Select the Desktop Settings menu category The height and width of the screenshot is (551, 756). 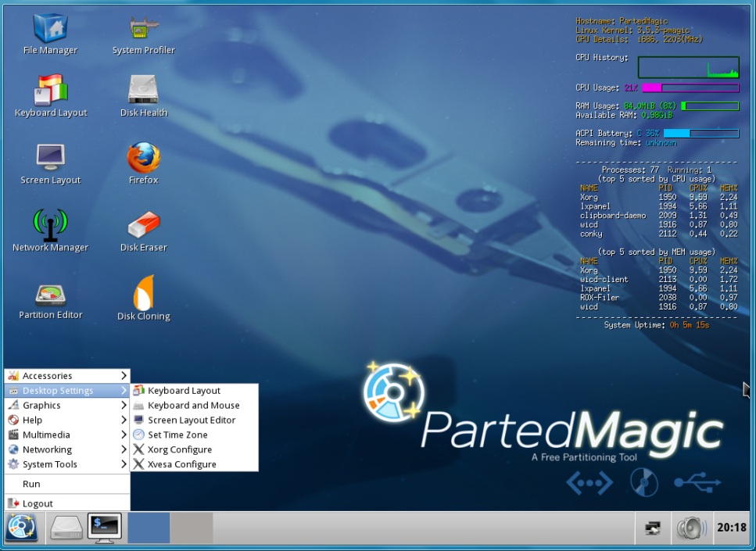coord(67,391)
